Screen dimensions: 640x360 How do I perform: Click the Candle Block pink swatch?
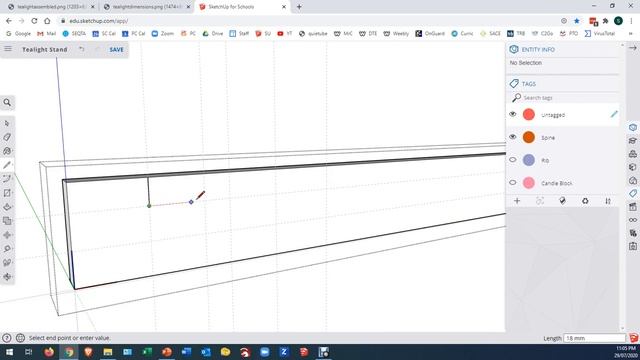point(529,183)
